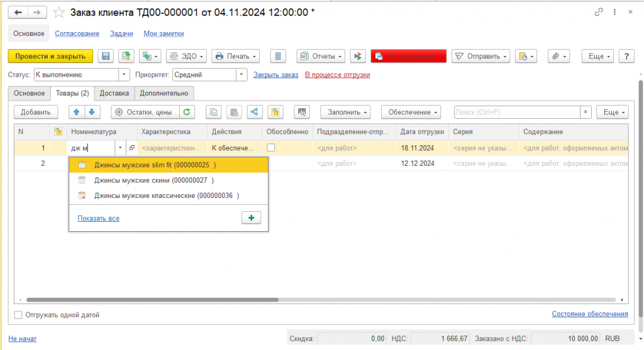
Task: Open the Состояние обеспечения link
Action: click(x=590, y=314)
